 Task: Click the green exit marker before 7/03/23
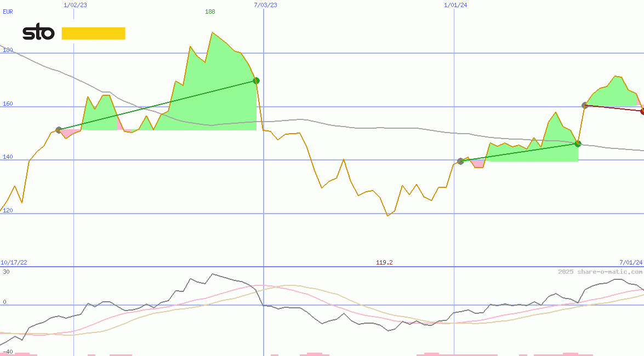(x=256, y=81)
